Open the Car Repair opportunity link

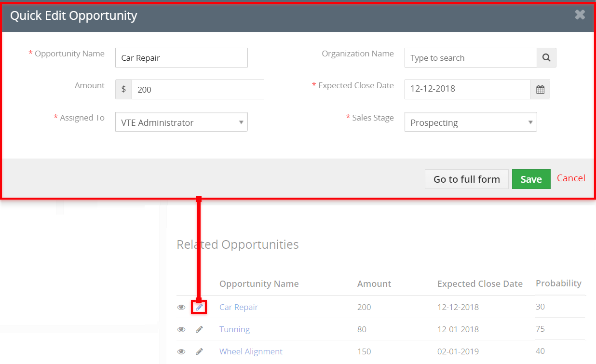239,307
